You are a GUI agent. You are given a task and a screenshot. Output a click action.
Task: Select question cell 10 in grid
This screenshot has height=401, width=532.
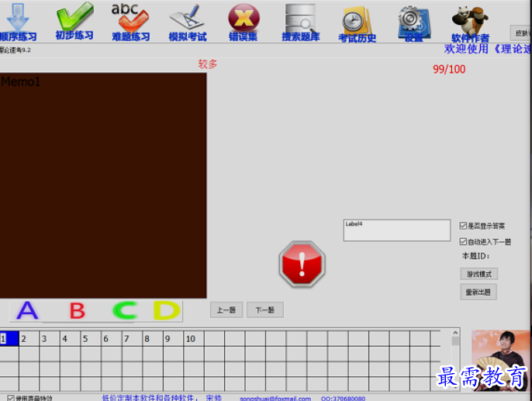[194, 339]
